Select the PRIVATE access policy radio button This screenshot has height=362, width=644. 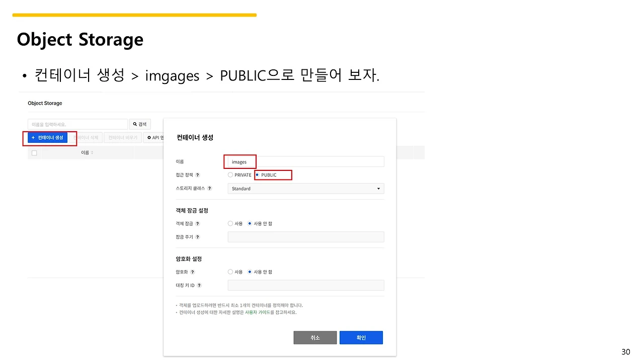(230, 175)
